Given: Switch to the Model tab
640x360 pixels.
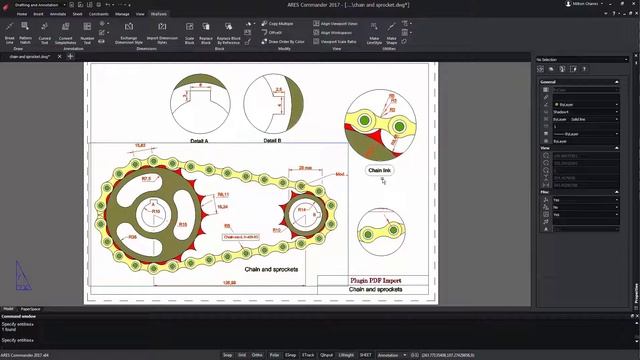Looking at the screenshot, I should (8, 309).
